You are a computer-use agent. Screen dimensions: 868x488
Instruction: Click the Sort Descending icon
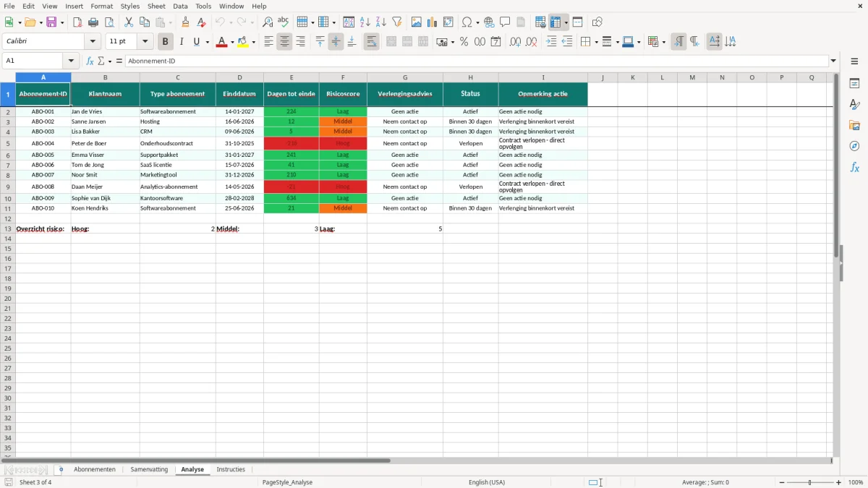pos(381,22)
